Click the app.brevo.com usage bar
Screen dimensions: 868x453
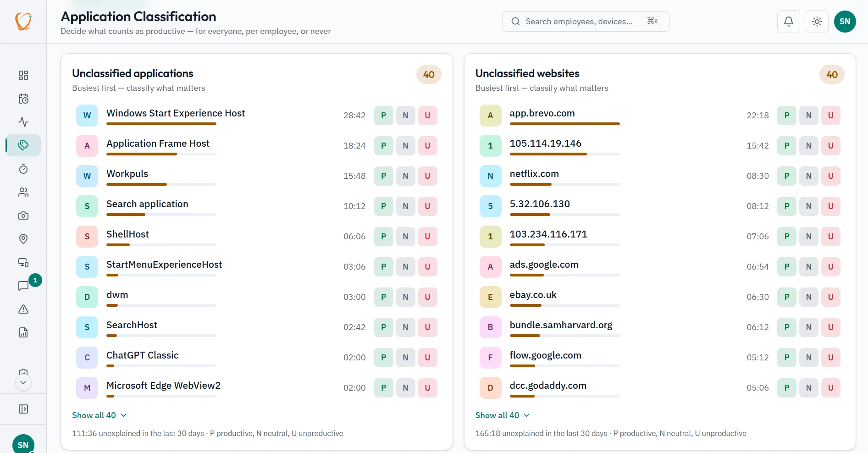[565, 124]
